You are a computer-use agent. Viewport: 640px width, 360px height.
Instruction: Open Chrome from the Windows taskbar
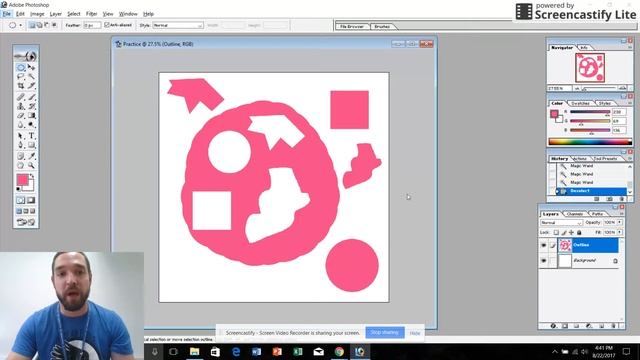point(339,351)
